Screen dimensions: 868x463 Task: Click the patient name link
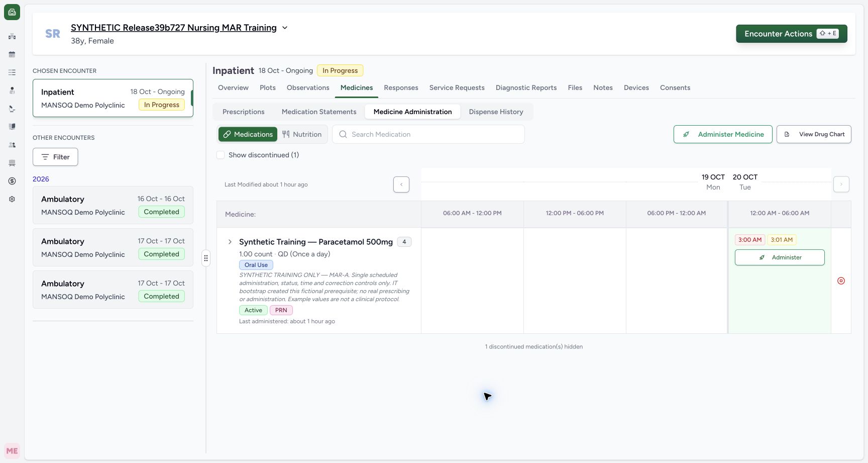174,28
